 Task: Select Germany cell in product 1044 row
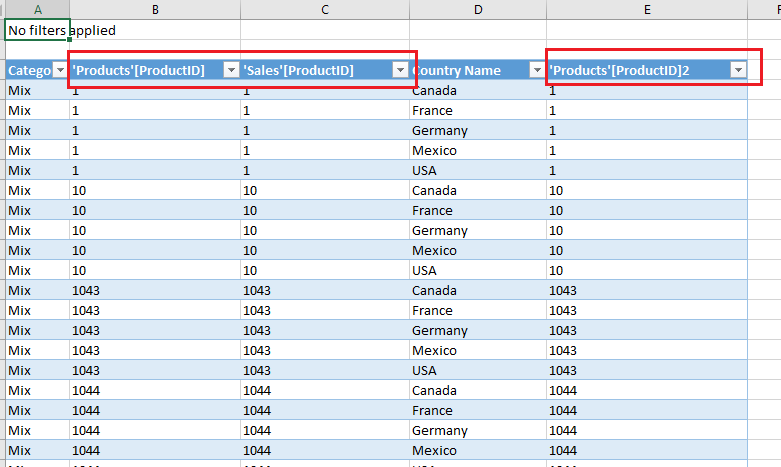(478, 430)
